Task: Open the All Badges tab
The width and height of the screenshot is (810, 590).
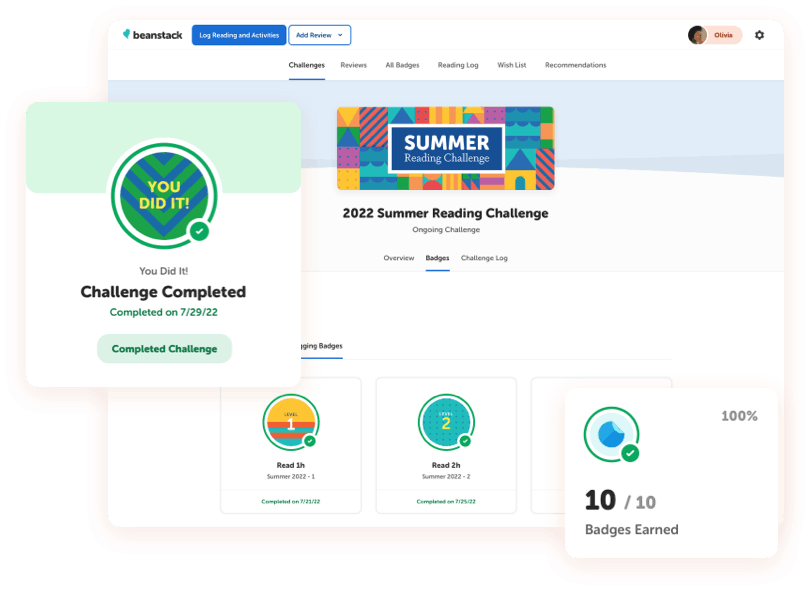Action: point(402,65)
